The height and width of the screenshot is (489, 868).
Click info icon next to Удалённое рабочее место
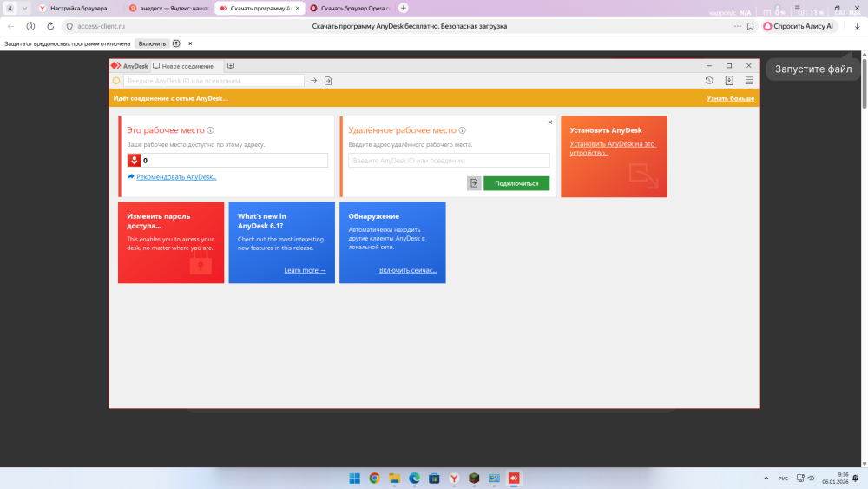point(463,130)
